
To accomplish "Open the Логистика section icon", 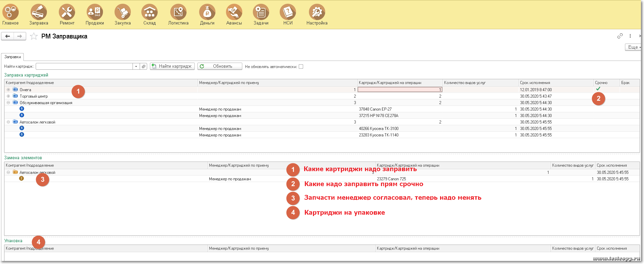I will (x=178, y=13).
